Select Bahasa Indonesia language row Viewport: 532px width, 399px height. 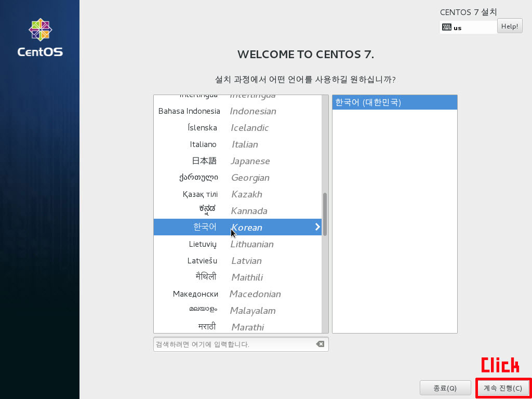click(237, 111)
